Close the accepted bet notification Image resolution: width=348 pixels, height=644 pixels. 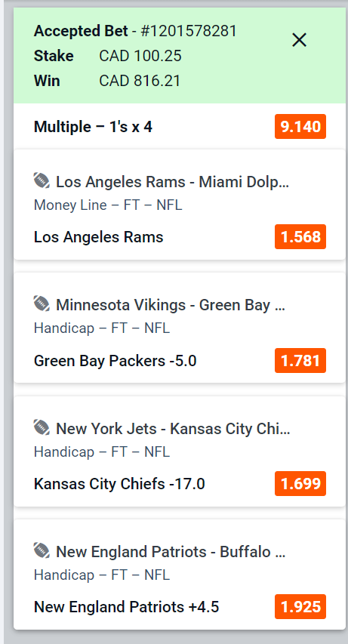click(x=299, y=40)
